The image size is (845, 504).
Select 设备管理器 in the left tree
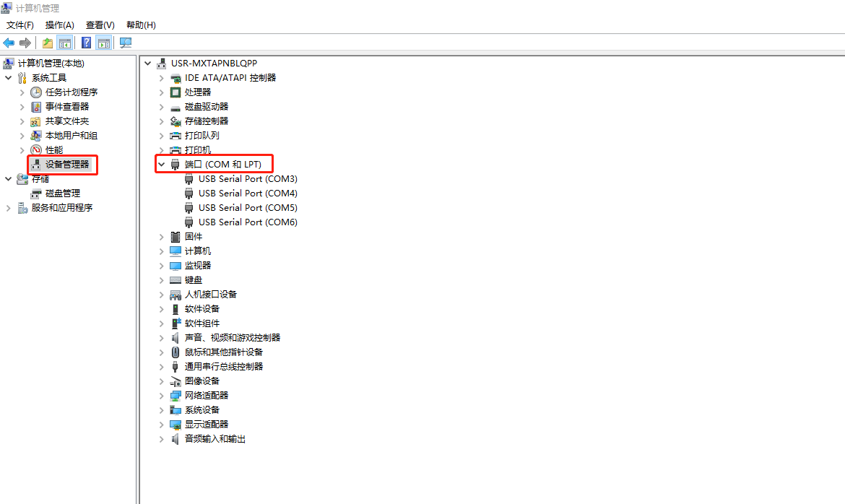(67, 165)
